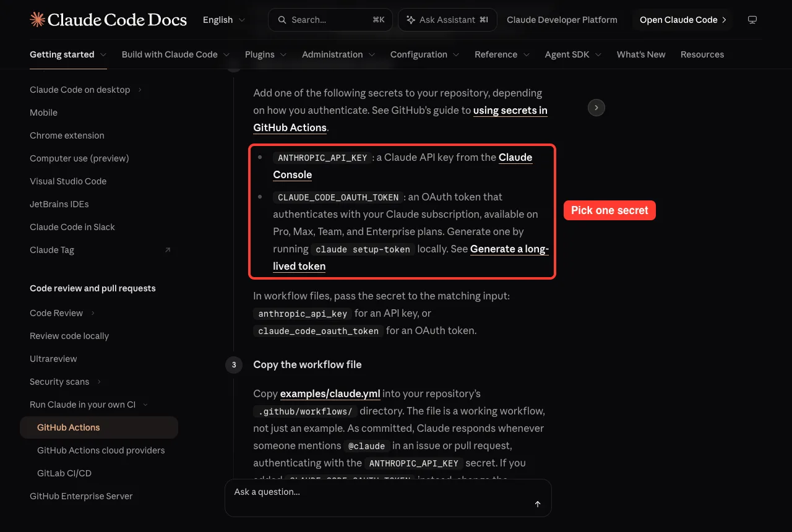Select Review code locally in sidebar
Image resolution: width=792 pixels, height=532 pixels.
coord(69,336)
